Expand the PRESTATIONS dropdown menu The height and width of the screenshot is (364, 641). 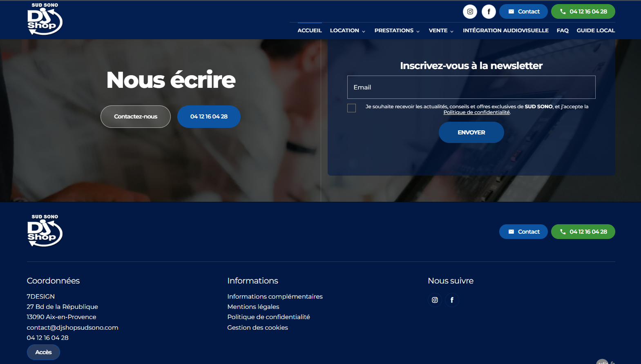(x=397, y=31)
